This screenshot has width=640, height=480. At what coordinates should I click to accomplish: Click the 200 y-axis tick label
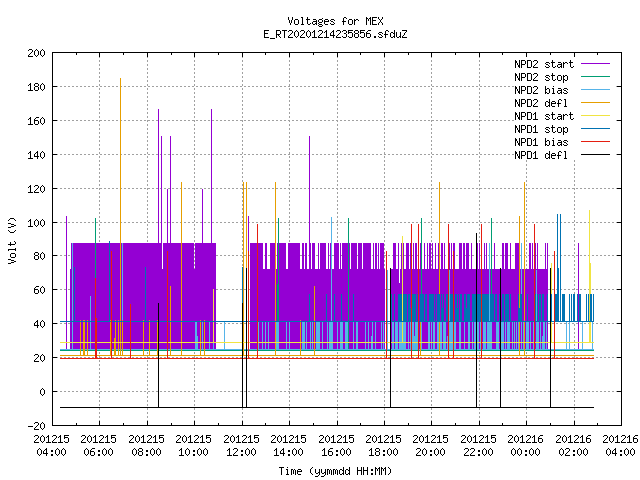(36, 53)
